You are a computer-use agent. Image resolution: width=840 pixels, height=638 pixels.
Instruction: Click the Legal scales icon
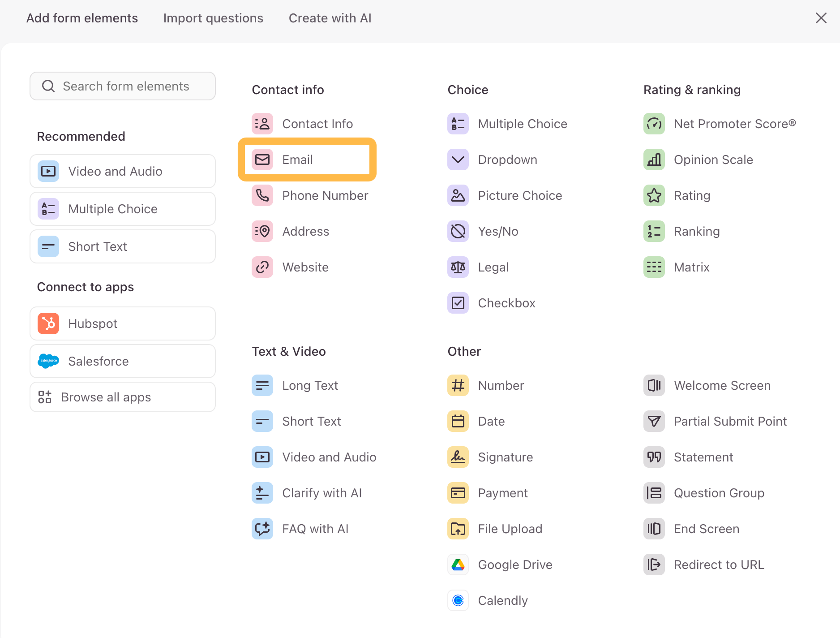point(458,267)
